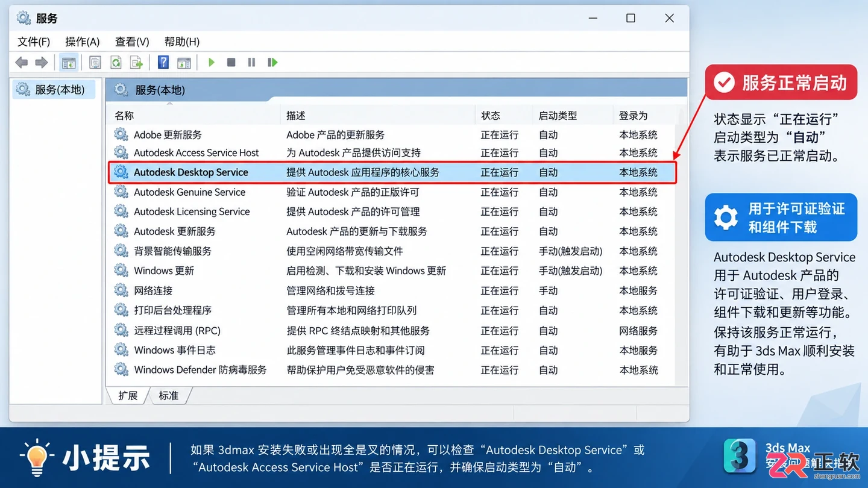Stop the service with the square icon

coord(231,63)
